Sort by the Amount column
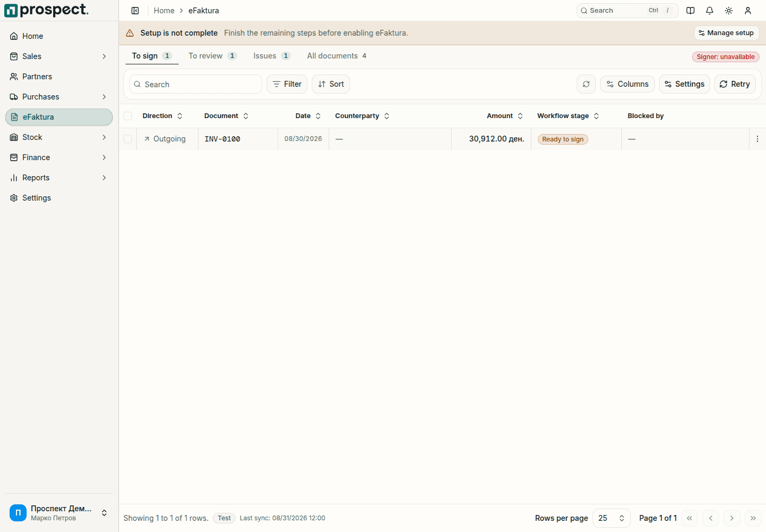 point(505,116)
